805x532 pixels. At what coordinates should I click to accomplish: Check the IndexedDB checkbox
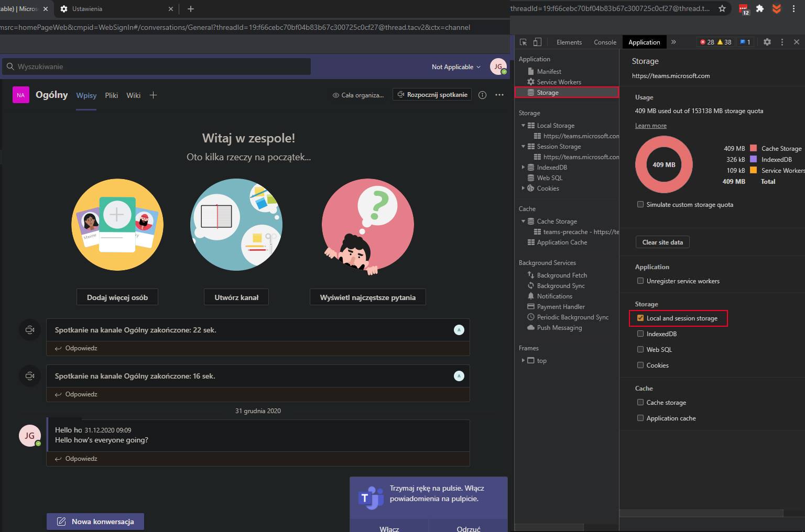pyautogui.click(x=640, y=334)
